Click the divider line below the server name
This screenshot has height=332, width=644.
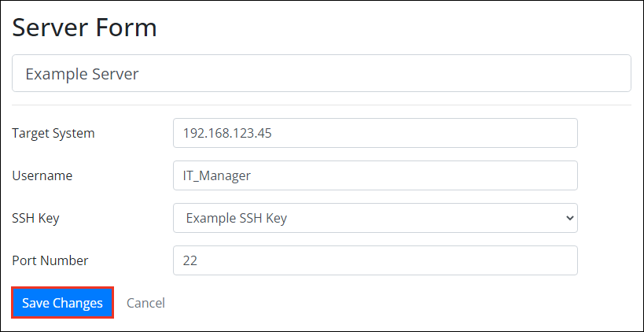(x=321, y=105)
